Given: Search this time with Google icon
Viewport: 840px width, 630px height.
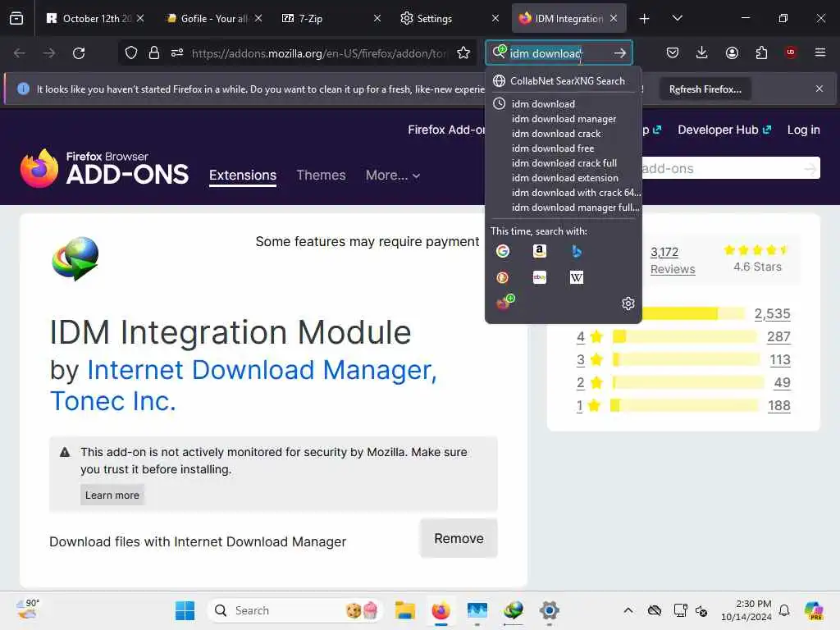Looking at the screenshot, I should 503,251.
